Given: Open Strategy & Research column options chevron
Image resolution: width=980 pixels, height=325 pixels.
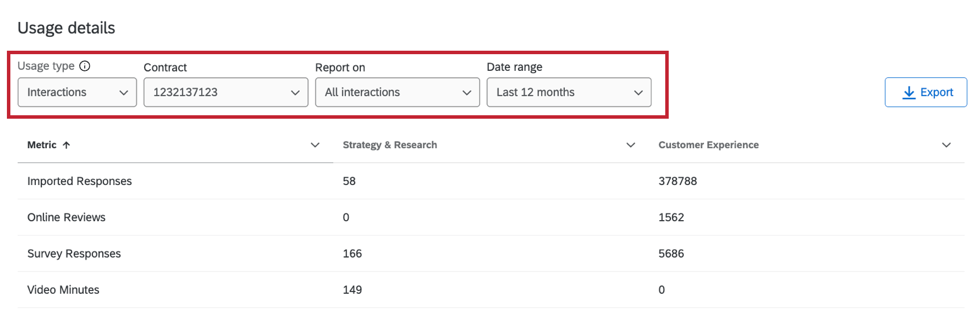Looking at the screenshot, I should coord(631,145).
